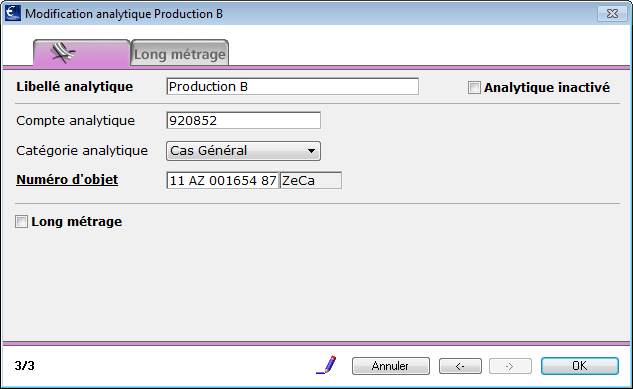The width and height of the screenshot is (633, 389).
Task: Click the -> next record button
Action: pyautogui.click(x=510, y=366)
